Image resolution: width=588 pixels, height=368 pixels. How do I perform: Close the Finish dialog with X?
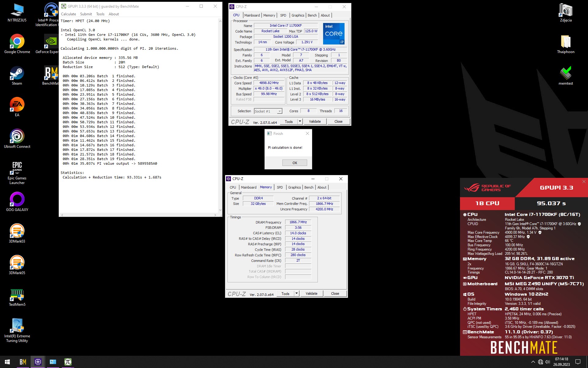307,133
